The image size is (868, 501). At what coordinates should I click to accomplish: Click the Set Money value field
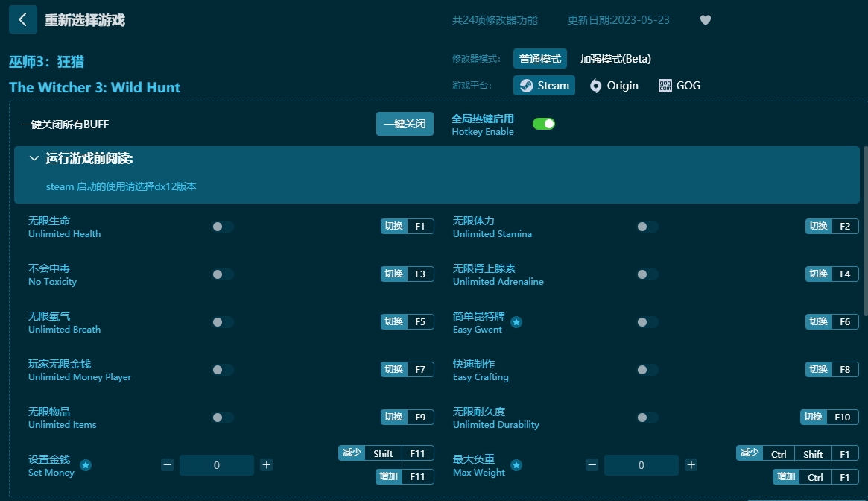pyautogui.click(x=217, y=465)
